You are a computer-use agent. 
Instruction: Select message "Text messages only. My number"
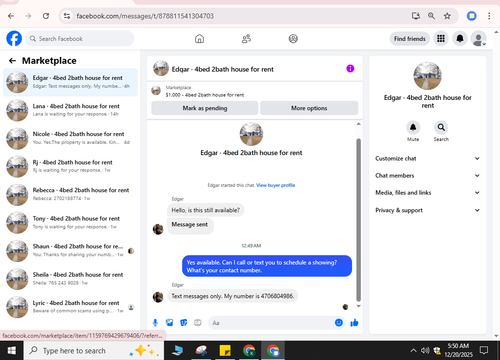point(232,296)
